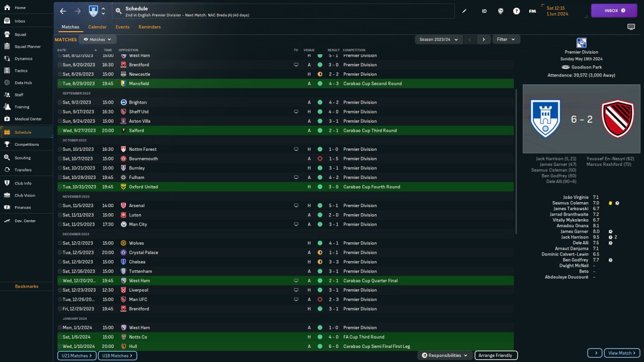Viewport: 644px width, 362px height.
Task: Open the Tactics sidebar icon
Action: coord(7,70)
